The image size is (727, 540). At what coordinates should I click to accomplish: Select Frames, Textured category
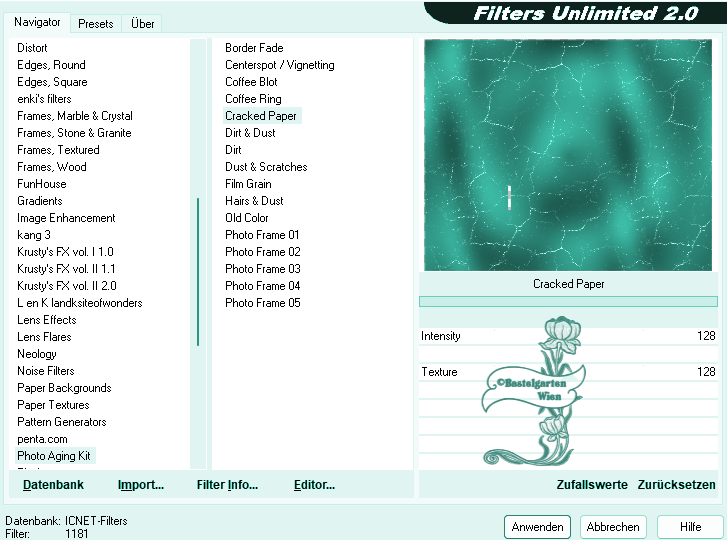(x=58, y=150)
